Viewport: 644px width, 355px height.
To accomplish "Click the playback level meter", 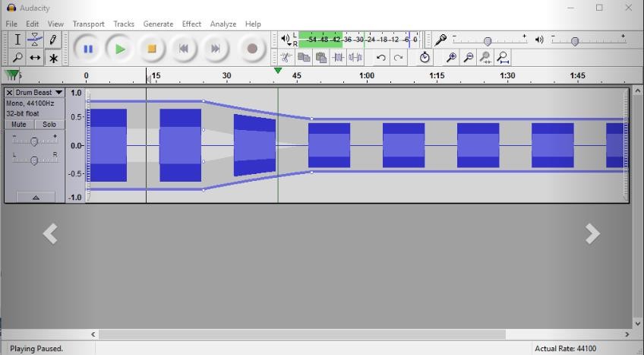I will [x=358, y=40].
